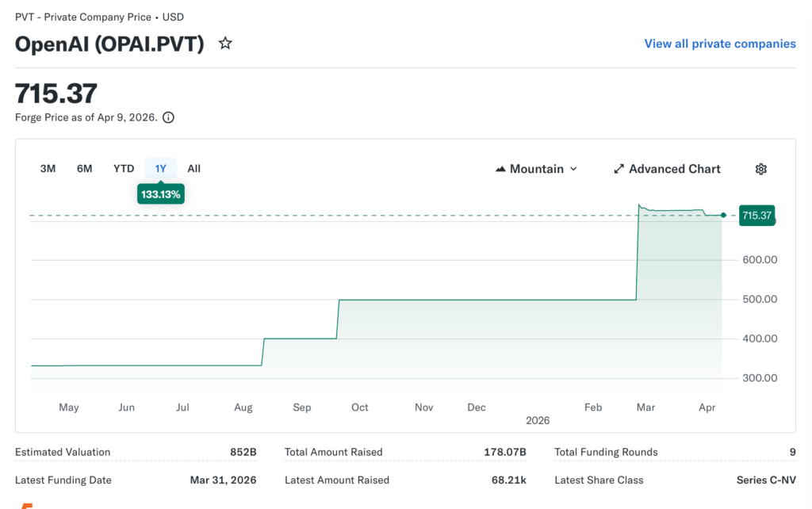Switch to the 6M time range
Viewport: 812px width, 509px height.
[85, 168]
